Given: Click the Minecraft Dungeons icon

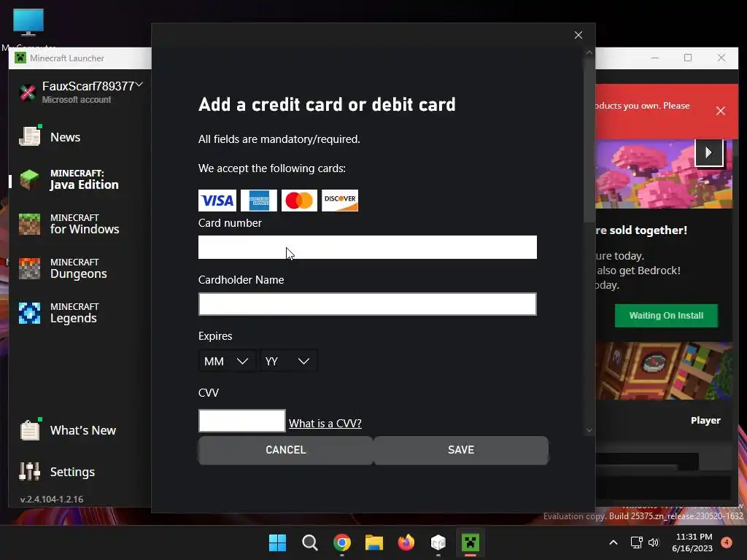Looking at the screenshot, I should pos(29,268).
